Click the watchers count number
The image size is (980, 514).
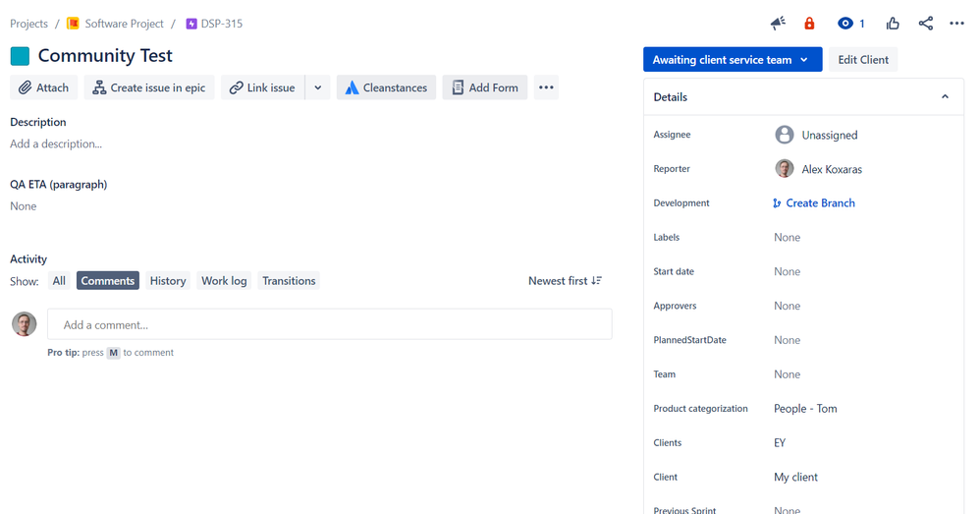[x=862, y=24]
